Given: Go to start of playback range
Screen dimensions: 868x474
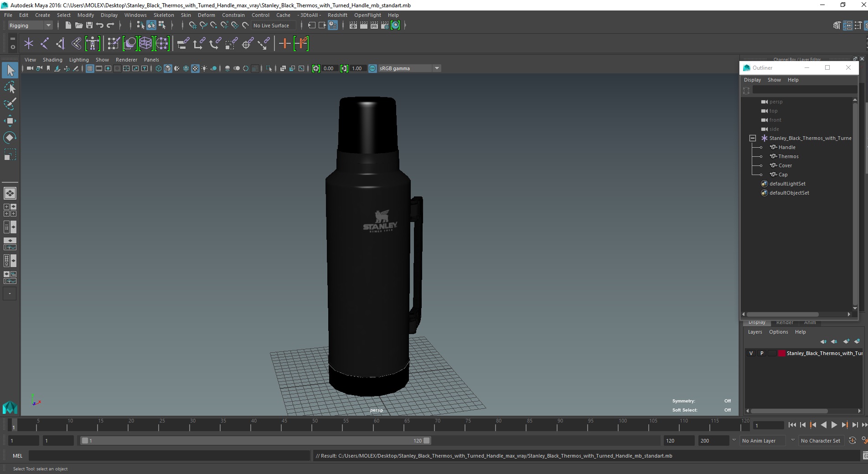Looking at the screenshot, I should click(x=792, y=425).
